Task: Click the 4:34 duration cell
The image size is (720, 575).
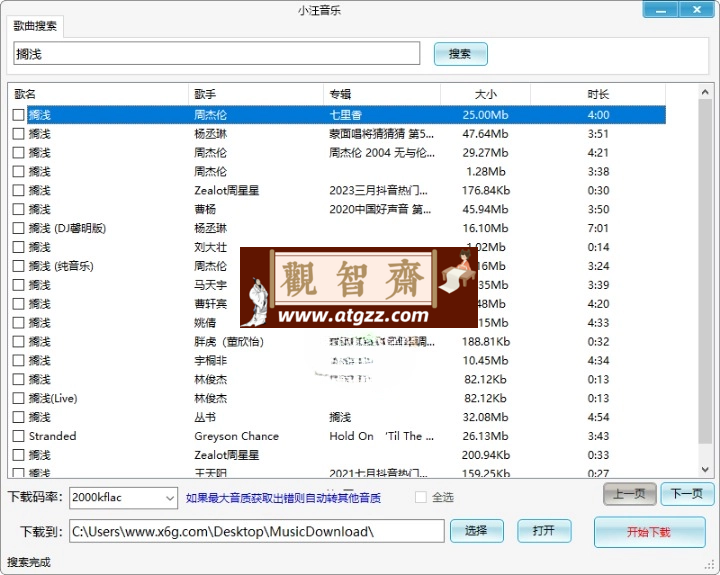Action: click(x=598, y=361)
